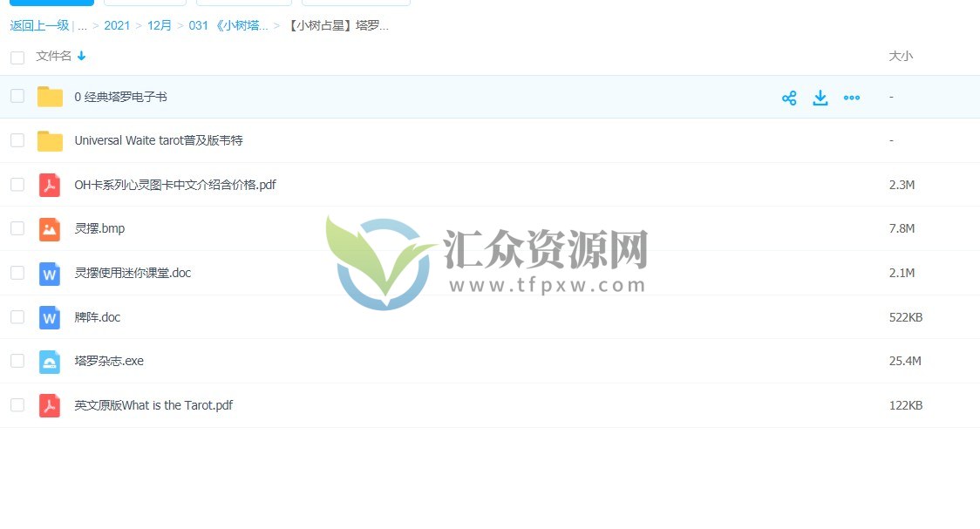
Task: Click the executable icon beside 塔罗杂志.exe
Action: [x=49, y=361]
